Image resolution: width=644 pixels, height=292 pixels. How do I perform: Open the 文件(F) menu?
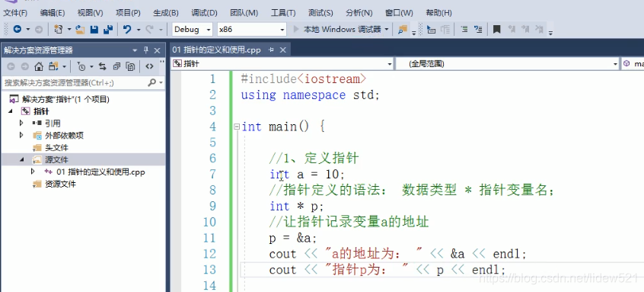tap(15, 13)
